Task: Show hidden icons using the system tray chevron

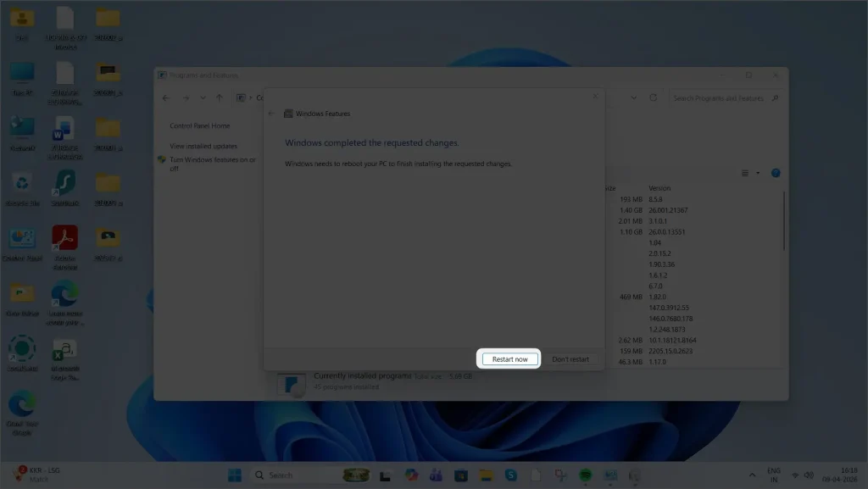Action: (754, 475)
